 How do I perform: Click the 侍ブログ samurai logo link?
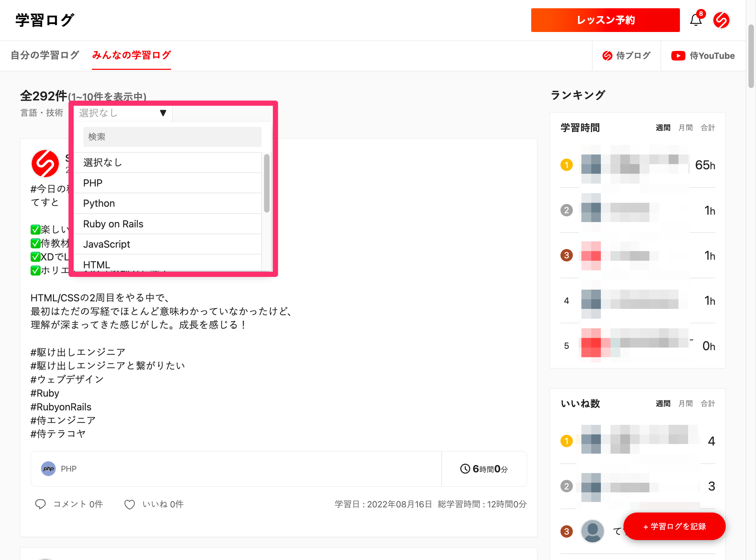[x=607, y=56]
